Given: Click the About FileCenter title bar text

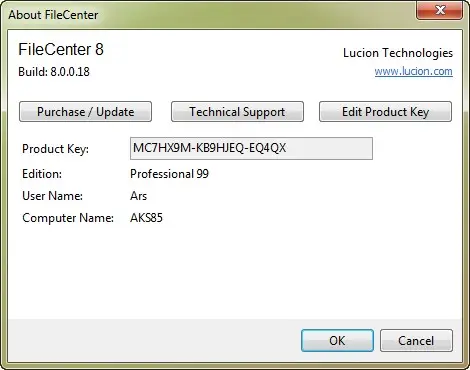Looking at the screenshot, I should point(53,15).
